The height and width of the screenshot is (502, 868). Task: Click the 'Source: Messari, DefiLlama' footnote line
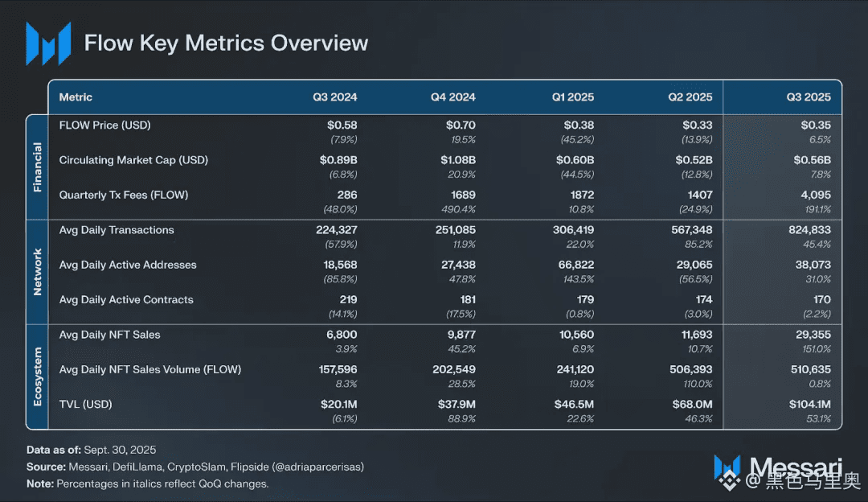[194, 467]
